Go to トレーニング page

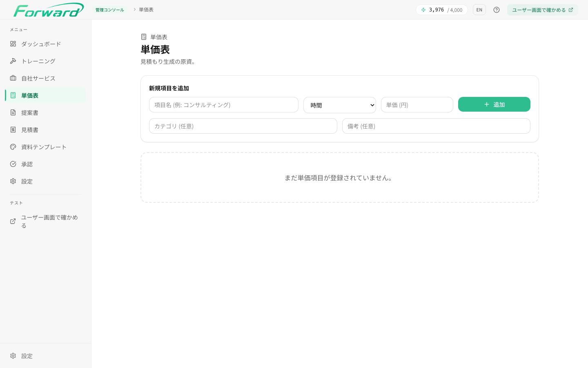(45, 61)
